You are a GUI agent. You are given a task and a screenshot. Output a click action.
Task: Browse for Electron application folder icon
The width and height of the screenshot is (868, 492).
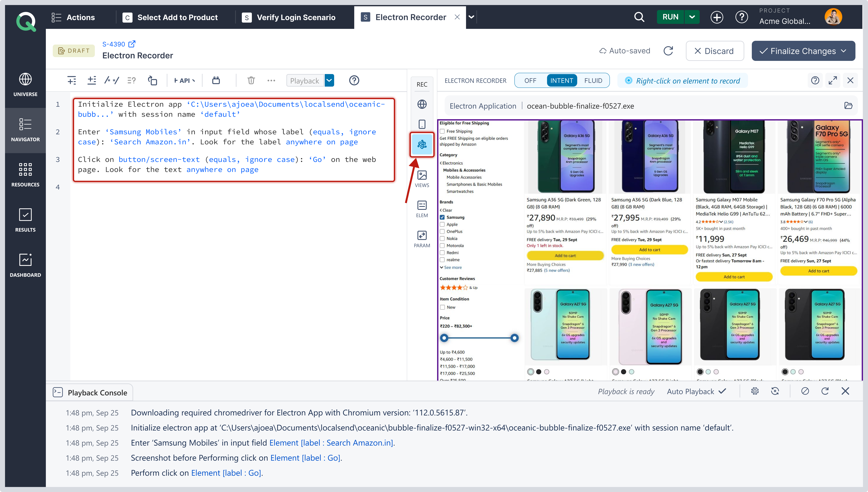[x=848, y=106]
